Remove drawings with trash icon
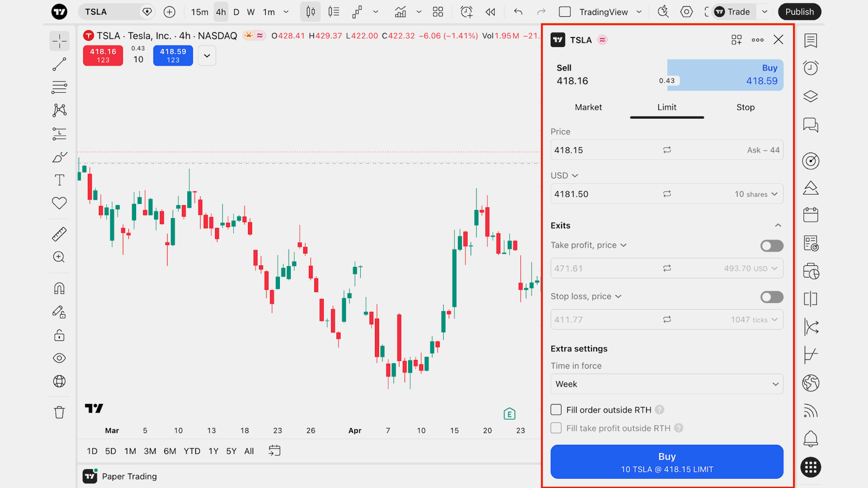This screenshot has height=488, width=868. click(x=60, y=413)
